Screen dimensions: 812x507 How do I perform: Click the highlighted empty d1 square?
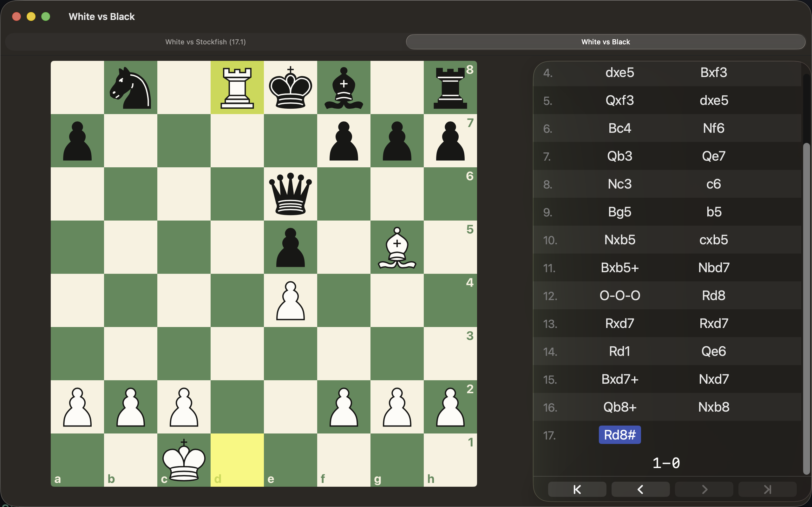coord(237,460)
